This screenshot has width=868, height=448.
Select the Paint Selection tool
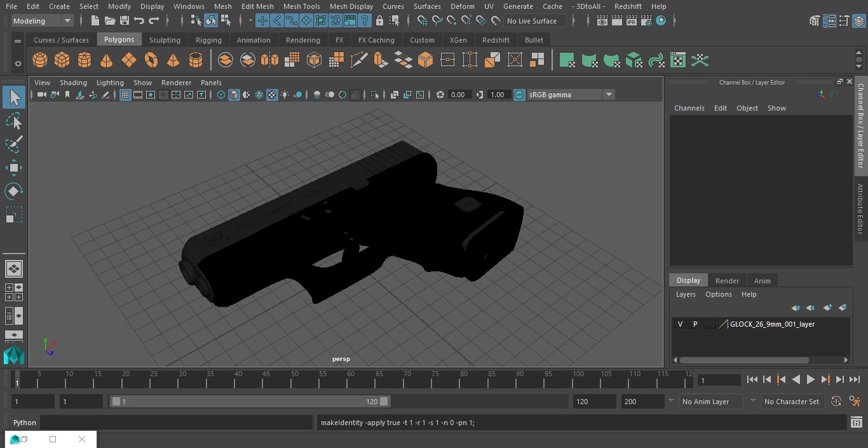tap(14, 144)
